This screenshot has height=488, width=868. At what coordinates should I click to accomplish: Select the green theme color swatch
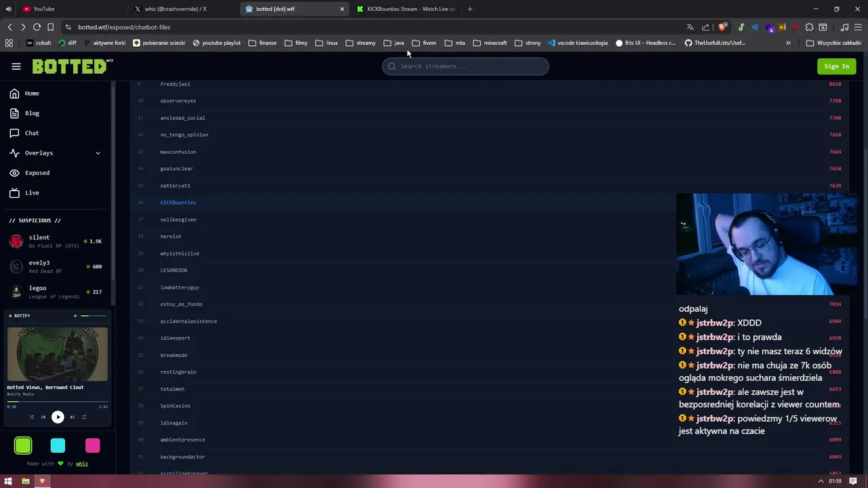coord(23,445)
